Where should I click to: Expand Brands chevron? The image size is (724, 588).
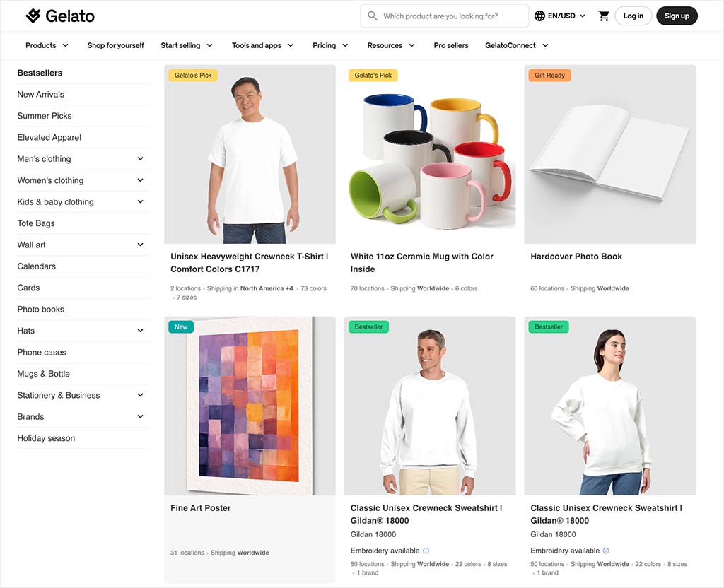141,417
